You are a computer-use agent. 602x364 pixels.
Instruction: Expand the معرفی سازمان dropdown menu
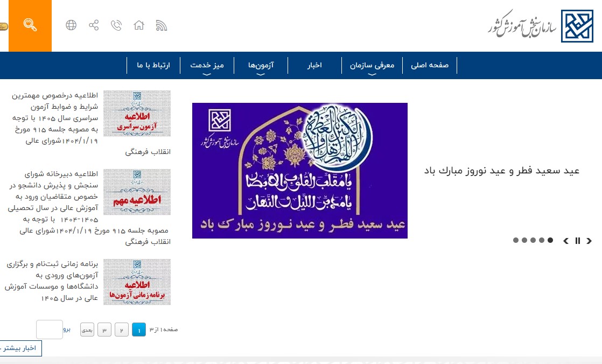pos(372,65)
